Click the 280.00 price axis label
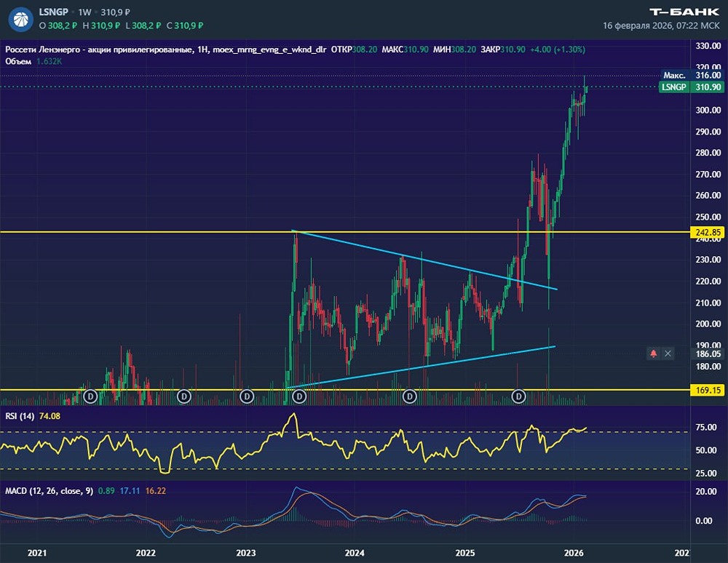728x563 pixels. point(708,153)
